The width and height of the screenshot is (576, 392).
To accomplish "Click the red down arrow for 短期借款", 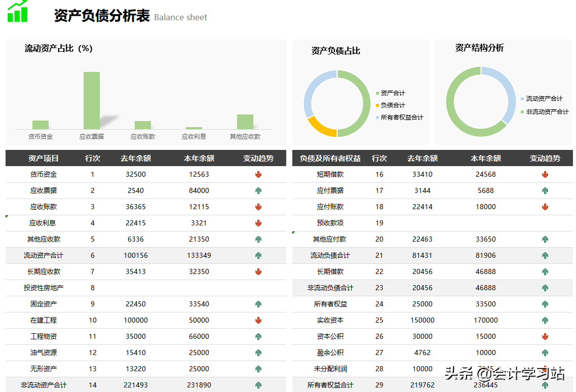I will (545, 174).
